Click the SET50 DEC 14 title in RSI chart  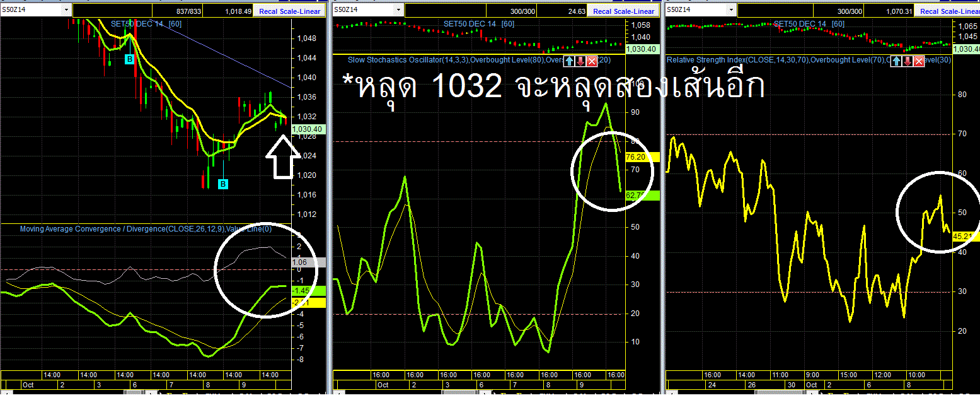point(800,23)
